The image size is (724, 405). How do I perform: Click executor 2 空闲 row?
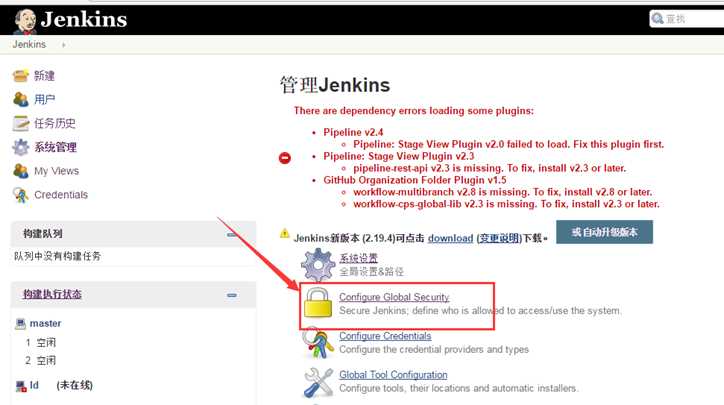41,361
